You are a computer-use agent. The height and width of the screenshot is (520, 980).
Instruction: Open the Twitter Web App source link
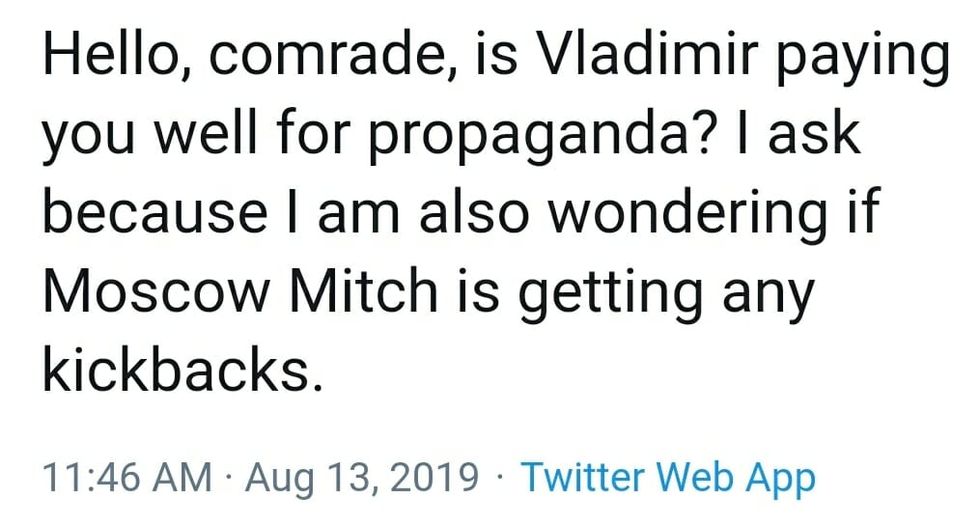668,477
